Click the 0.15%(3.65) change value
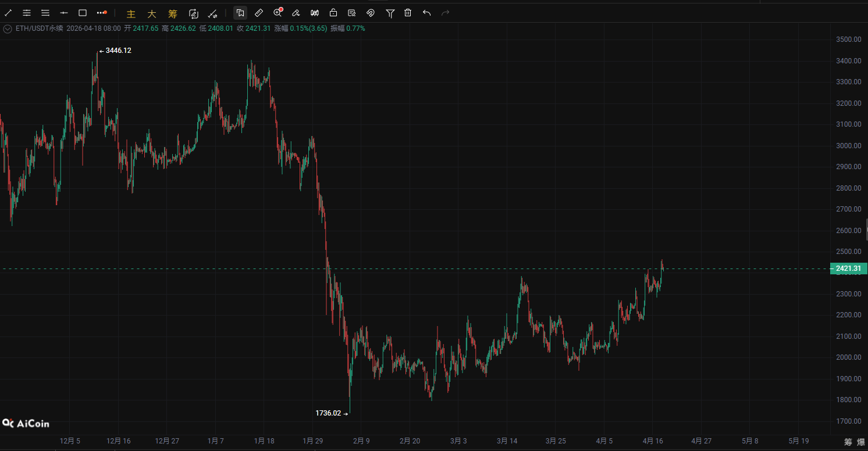 click(x=309, y=28)
